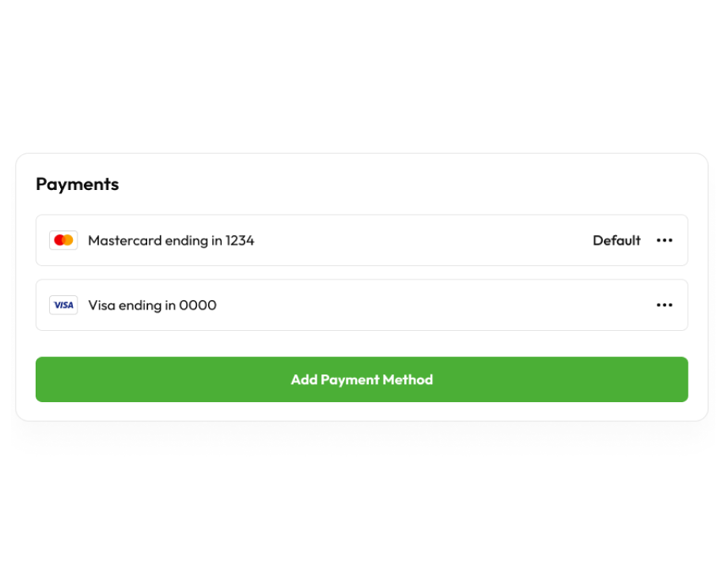Open the three-dot menu for Mastercard
The height and width of the screenshot is (570, 728).
665,240
